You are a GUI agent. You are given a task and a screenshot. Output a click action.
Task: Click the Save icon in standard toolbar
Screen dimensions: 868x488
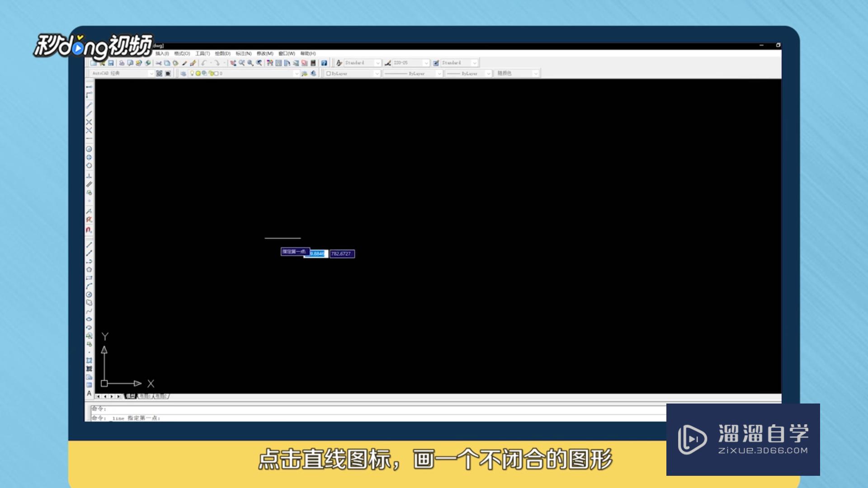tap(111, 63)
